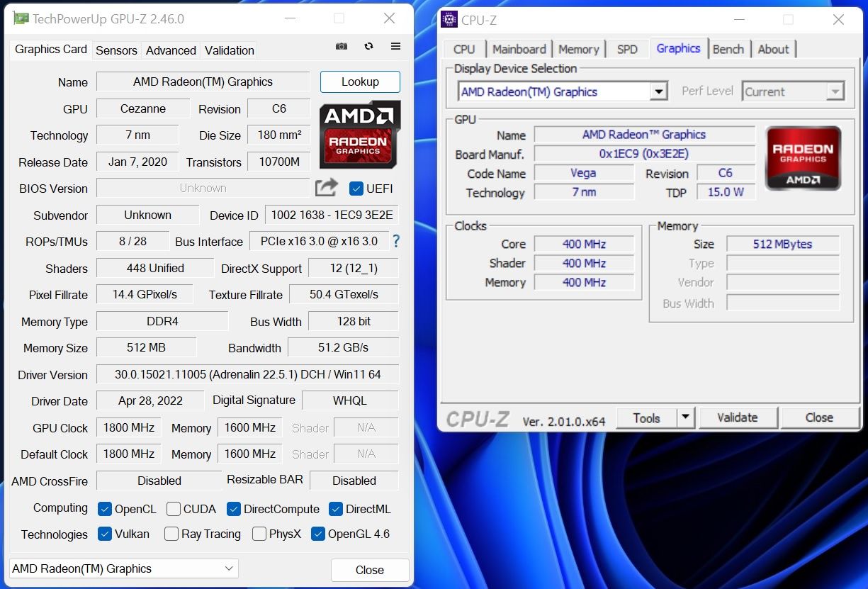Click the Bus Interface question mark
Viewport: 868px width, 589px height.
click(396, 241)
